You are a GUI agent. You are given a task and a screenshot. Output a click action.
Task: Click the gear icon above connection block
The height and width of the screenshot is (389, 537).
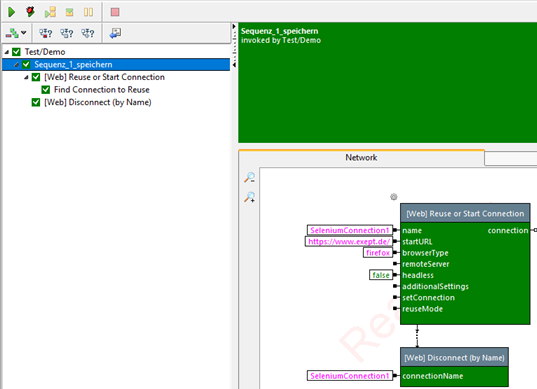pyautogui.click(x=394, y=197)
